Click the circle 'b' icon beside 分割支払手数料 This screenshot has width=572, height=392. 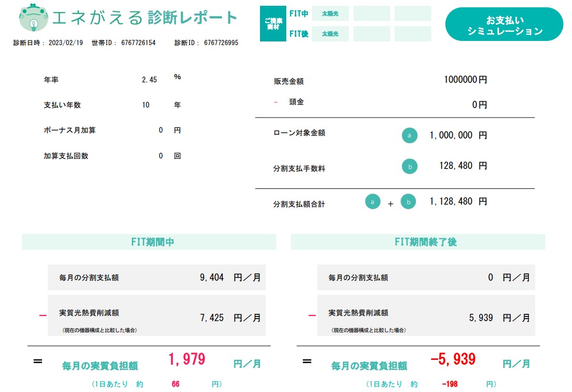pyautogui.click(x=409, y=166)
